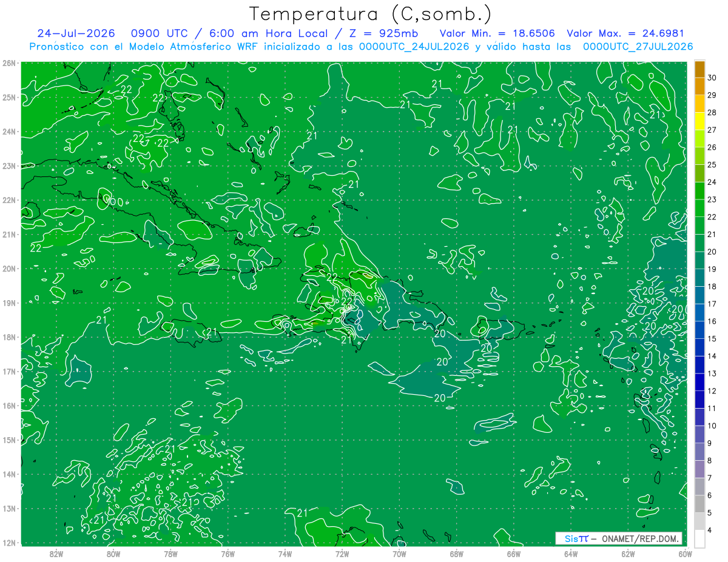Click the '72W' longitude axis label

point(342,553)
